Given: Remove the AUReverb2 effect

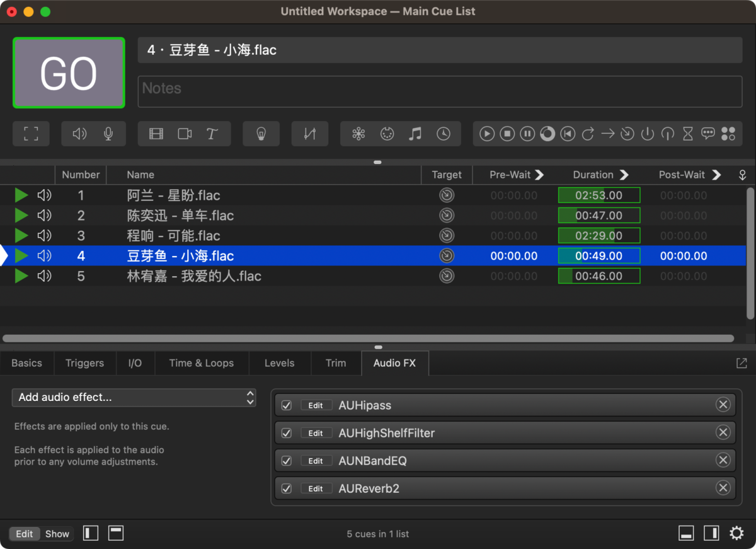Looking at the screenshot, I should tap(723, 488).
